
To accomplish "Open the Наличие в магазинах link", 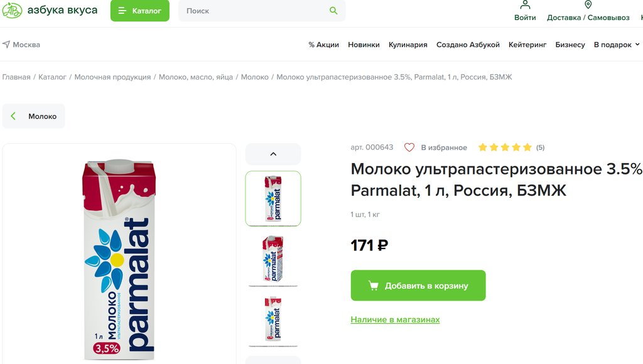I will pyautogui.click(x=395, y=319).
